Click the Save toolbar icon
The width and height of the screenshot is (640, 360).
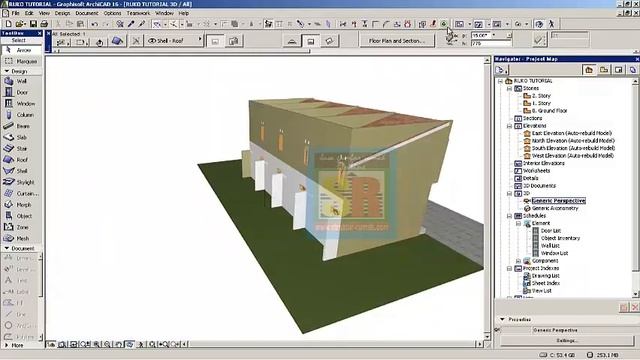(33, 24)
